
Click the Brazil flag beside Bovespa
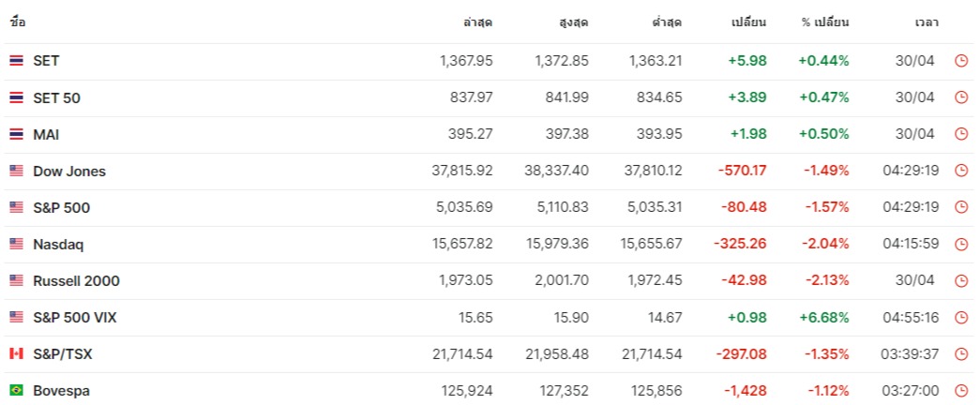coord(16,391)
